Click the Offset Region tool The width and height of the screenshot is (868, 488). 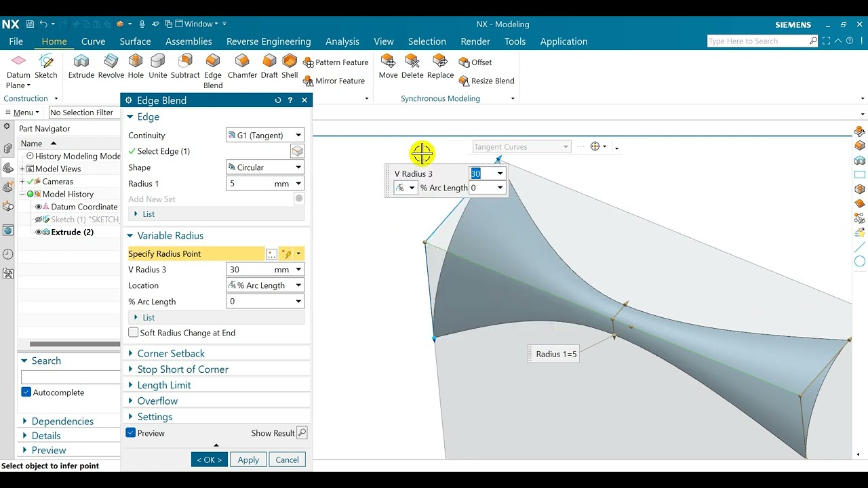click(475, 62)
